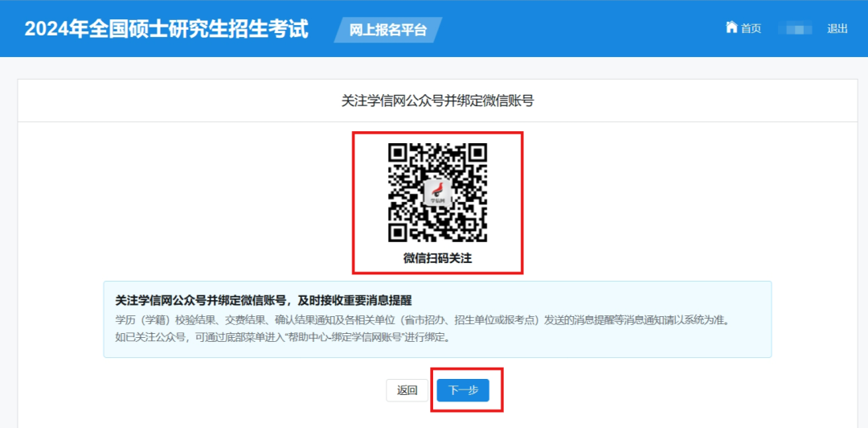
Task: Click the 2024年全国硕士研究生招生考试 title
Action: 166,29
